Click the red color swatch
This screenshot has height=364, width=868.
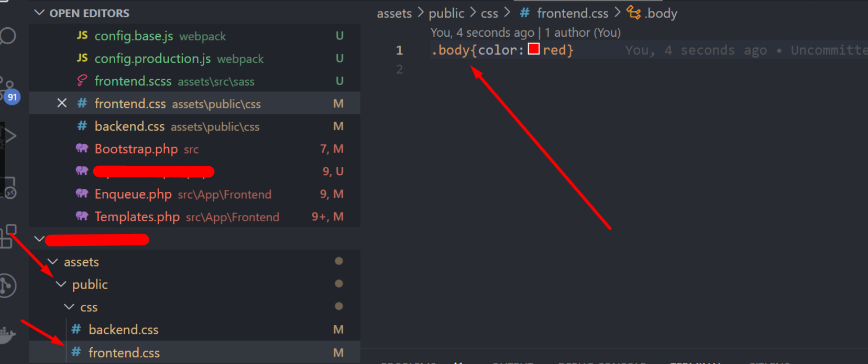(x=534, y=49)
